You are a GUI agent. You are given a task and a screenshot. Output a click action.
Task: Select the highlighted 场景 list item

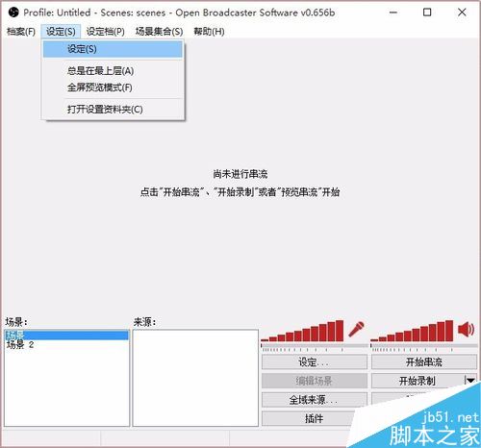pyautogui.click(x=66, y=336)
